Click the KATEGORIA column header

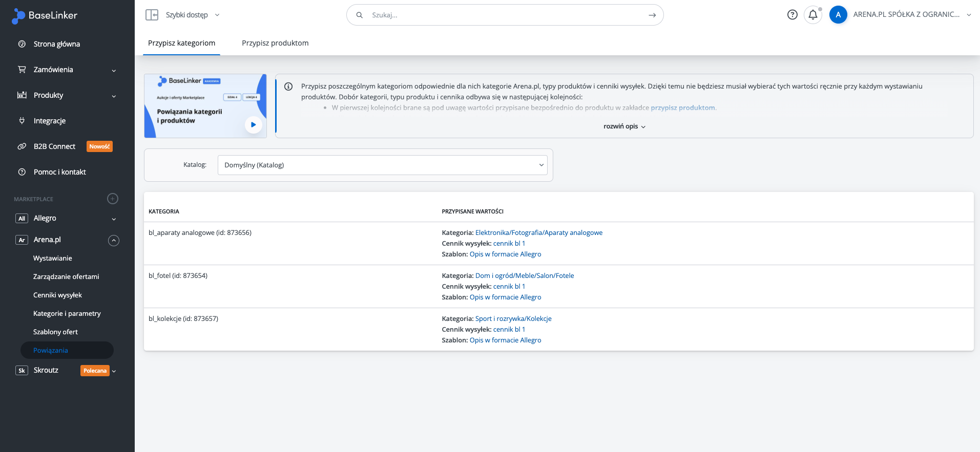pos(164,211)
